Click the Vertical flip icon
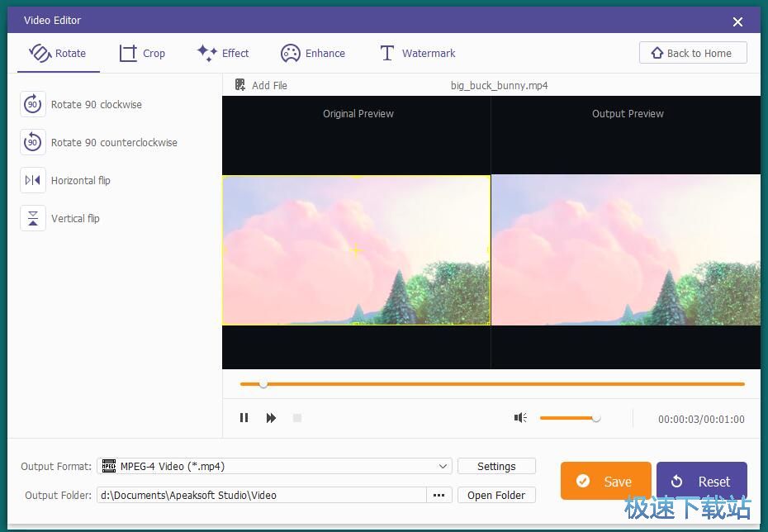 (33, 218)
